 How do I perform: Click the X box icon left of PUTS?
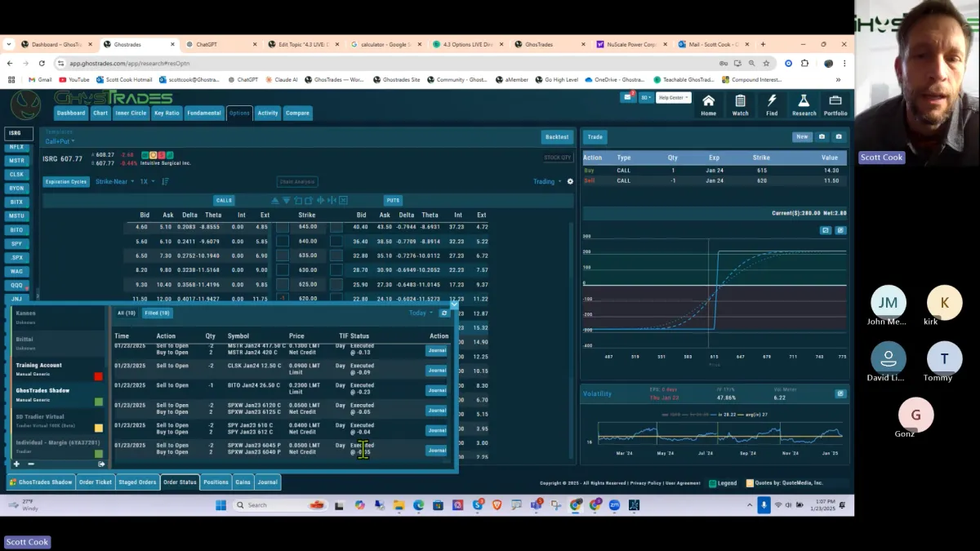click(x=343, y=200)
